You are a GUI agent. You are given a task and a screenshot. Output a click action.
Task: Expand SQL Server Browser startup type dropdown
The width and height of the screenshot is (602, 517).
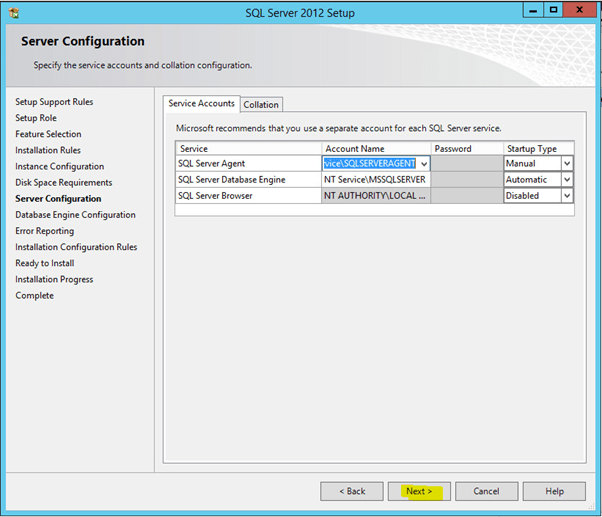point(567,196)
